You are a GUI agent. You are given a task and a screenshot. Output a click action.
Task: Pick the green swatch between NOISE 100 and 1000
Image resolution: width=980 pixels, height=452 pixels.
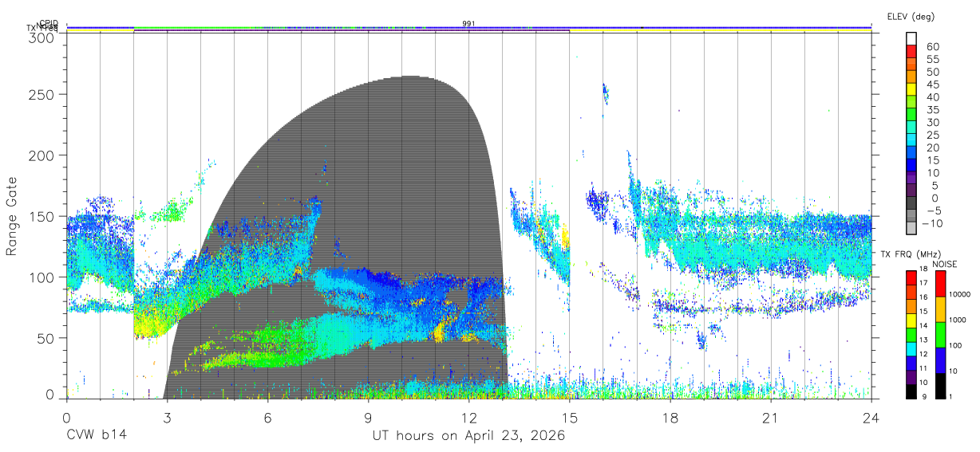pos(939,335)
